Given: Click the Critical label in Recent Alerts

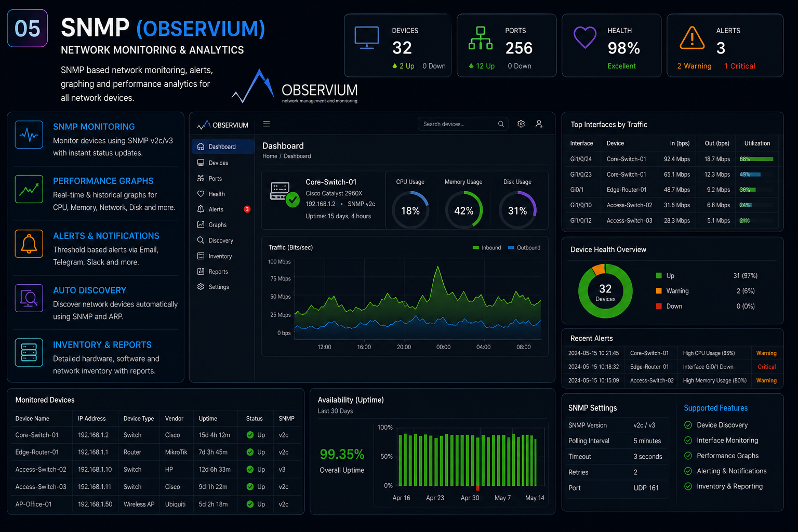Looking at the screenshot, I should tap(767, 367).
